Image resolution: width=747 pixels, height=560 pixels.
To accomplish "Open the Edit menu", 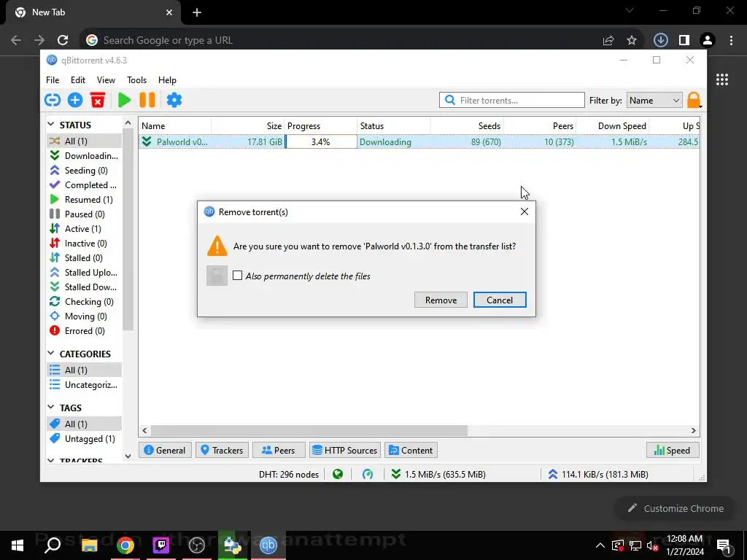I will (x=77, y=80).
